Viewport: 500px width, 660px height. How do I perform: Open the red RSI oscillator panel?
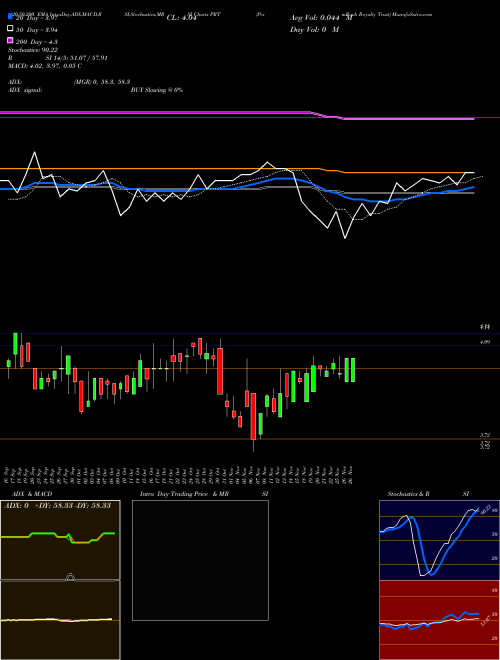pyautogui.click(x=439, y=620)
